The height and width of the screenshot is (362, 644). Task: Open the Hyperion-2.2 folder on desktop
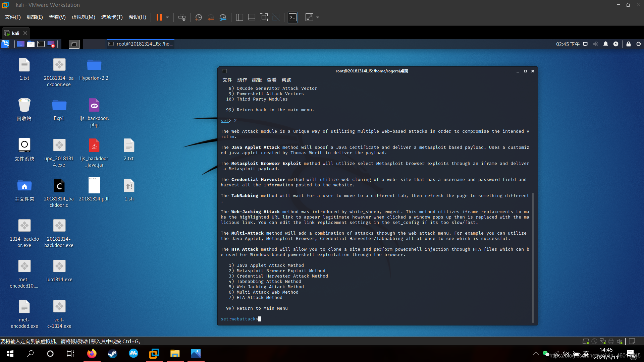tap(94, 65)
